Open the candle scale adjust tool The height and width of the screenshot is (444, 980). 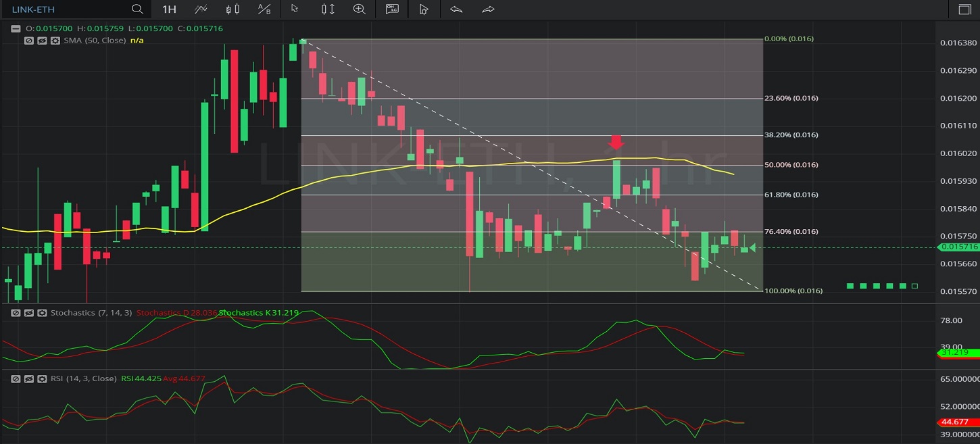pyautogui.click(x=328, y=9)
